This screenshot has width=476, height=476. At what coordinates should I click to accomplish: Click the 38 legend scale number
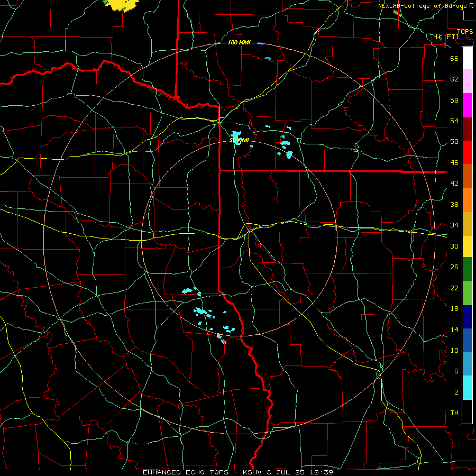tap(454, 204)
